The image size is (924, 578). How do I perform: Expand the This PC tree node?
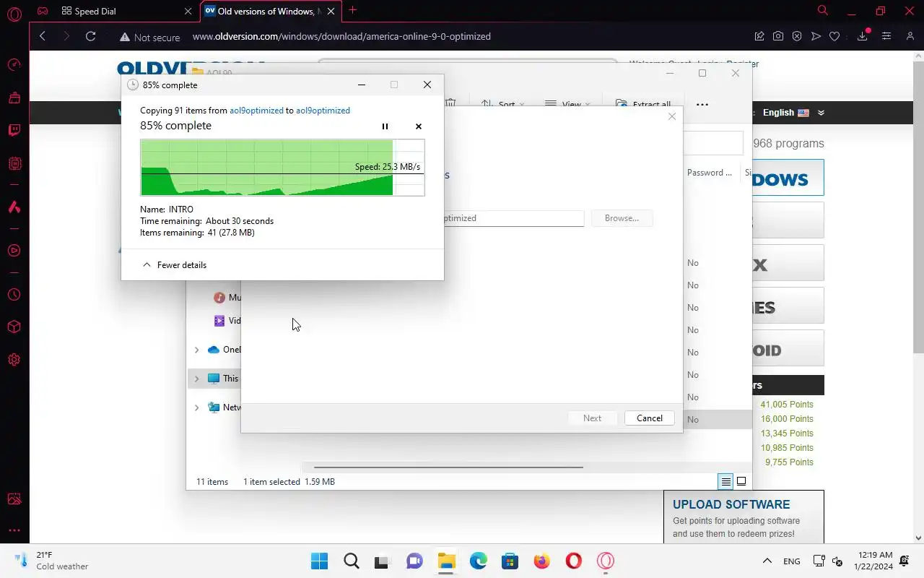196,379
